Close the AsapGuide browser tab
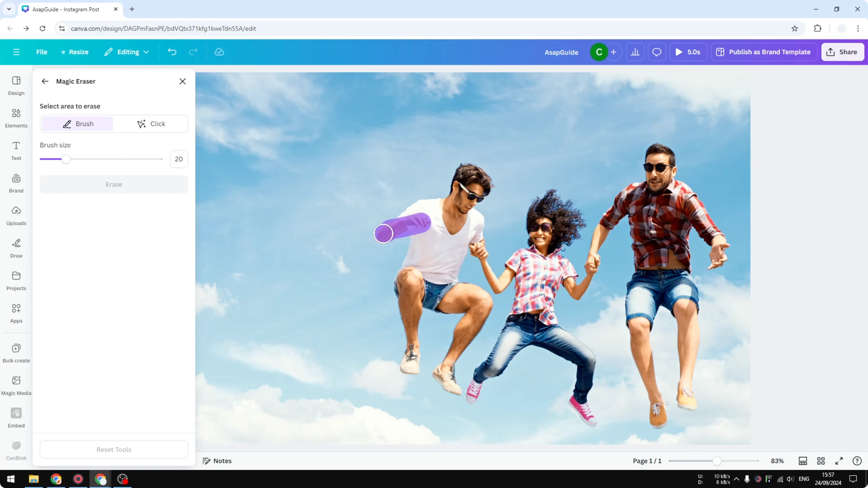The width and height of the screenshot is (868, 488). pyautogui.click(x=116, y=9)
